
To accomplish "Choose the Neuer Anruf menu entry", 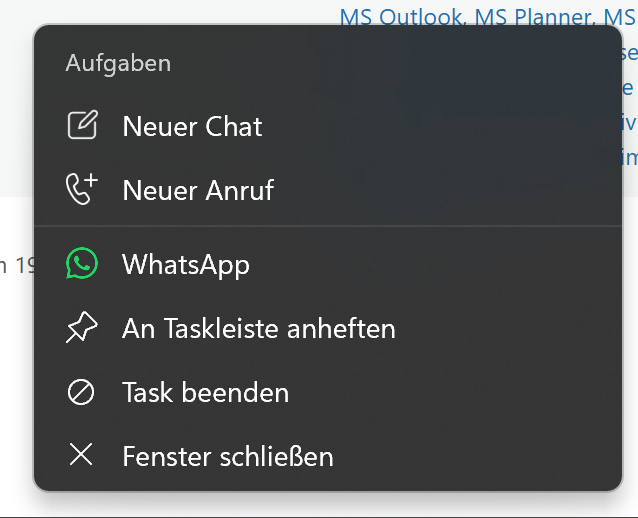I will pos(198,190).
